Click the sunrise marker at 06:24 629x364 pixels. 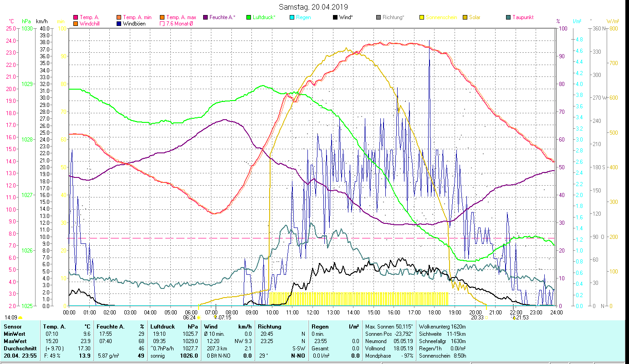[199, 318]
